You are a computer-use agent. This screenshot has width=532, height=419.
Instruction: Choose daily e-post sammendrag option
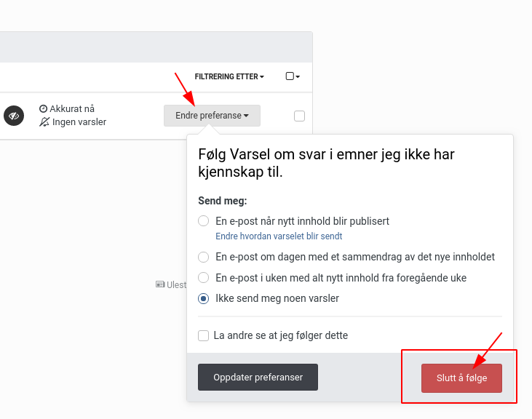pos(203,257)
